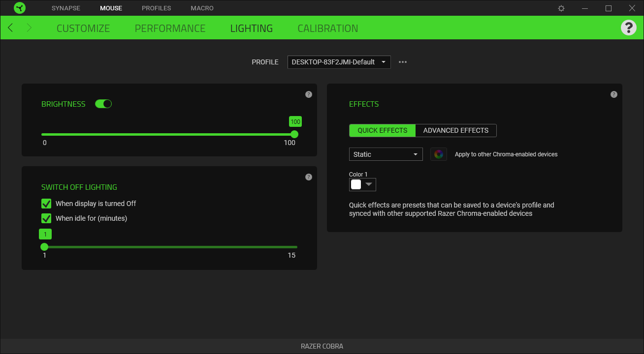Screen dimensions: 644x354
Task: Toggle the Brightness switch off
Action: (103, 104)
